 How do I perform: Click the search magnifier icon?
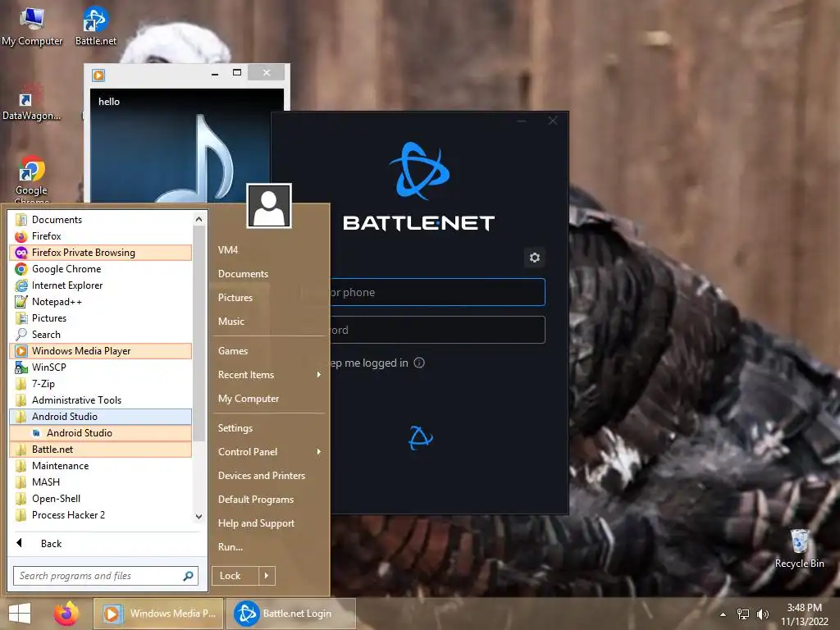[188, 576]
